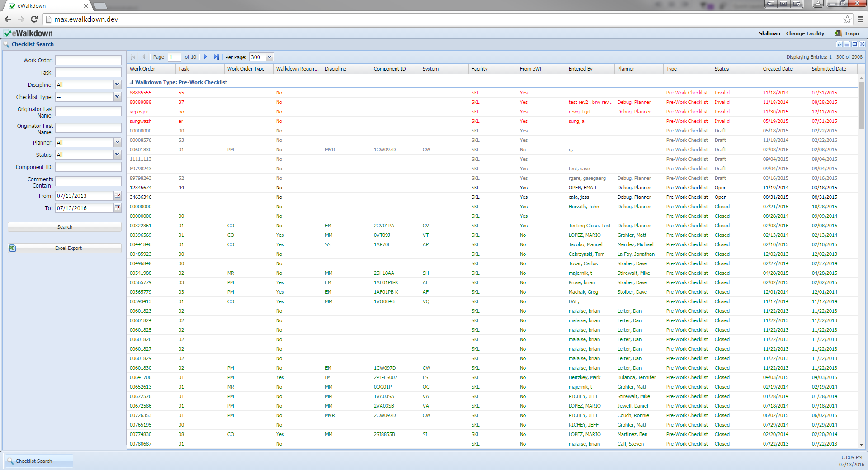Image resolution: width=868 pixels, height=470 pixels.
Task: Click component ID 2SH18AA cell
Action: click(384, 273)
